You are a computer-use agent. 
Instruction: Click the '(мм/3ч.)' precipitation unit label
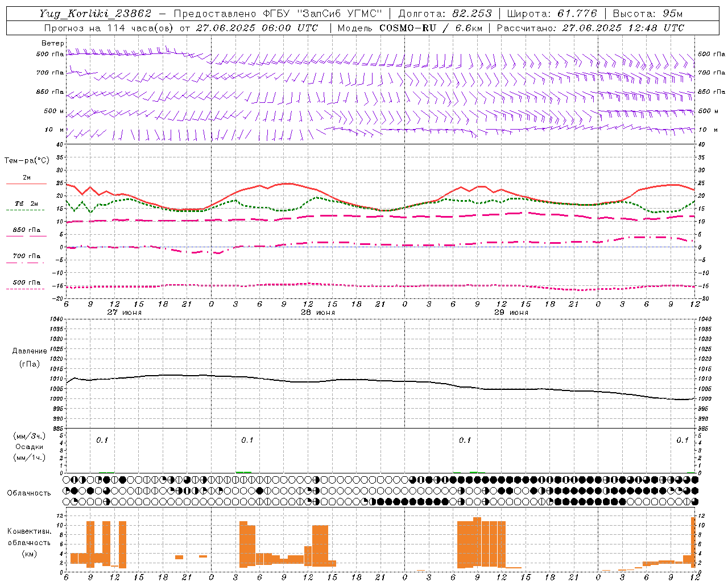click(x=30, y=436)
